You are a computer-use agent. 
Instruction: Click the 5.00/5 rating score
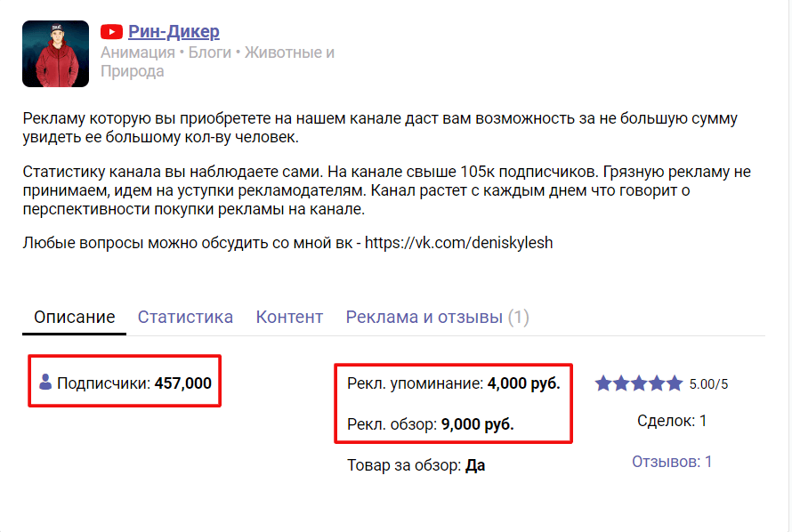pyautogui.click(x=708, y=384)
